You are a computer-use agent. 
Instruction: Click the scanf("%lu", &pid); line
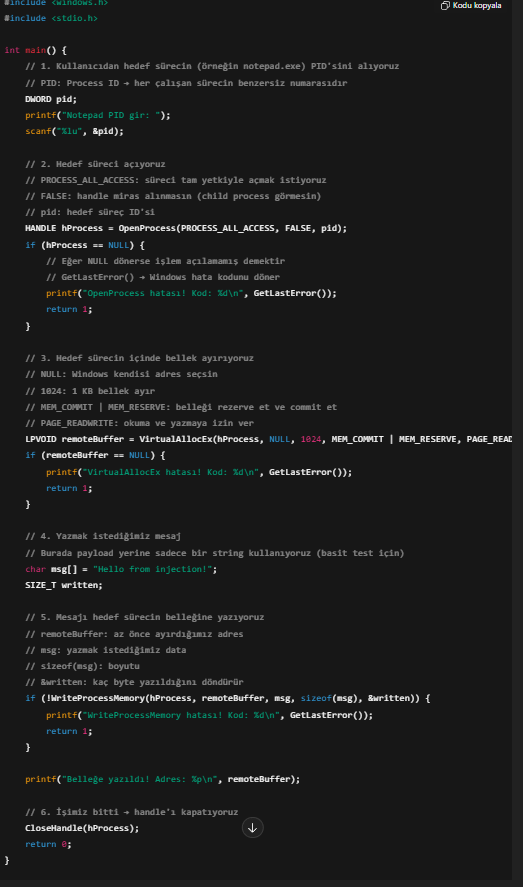click(x=74, y=131)
